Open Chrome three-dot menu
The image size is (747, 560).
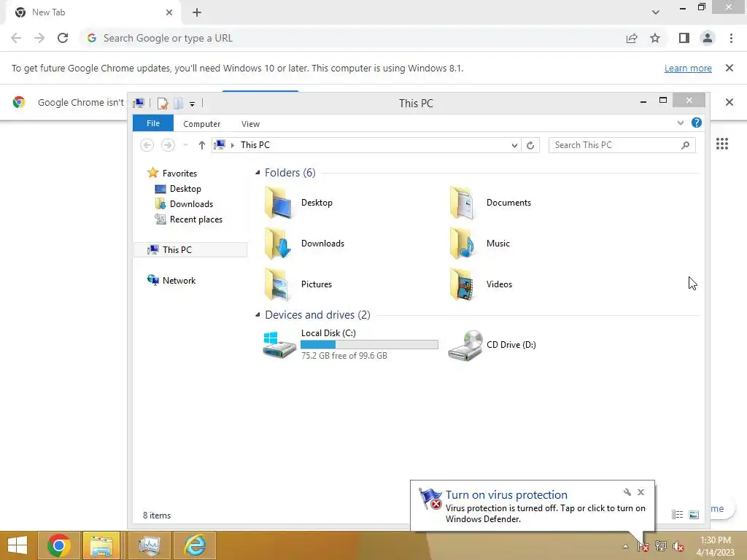[x=731, y=38]
